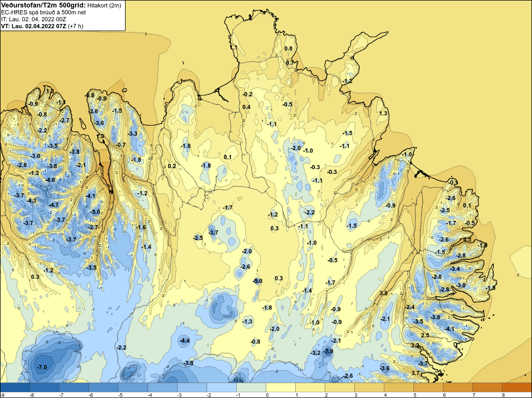Image resolution: width=532 pixels, height=398 pixels.
Task: Click the -1.3 temperature reading
Action: click(247, 321)
